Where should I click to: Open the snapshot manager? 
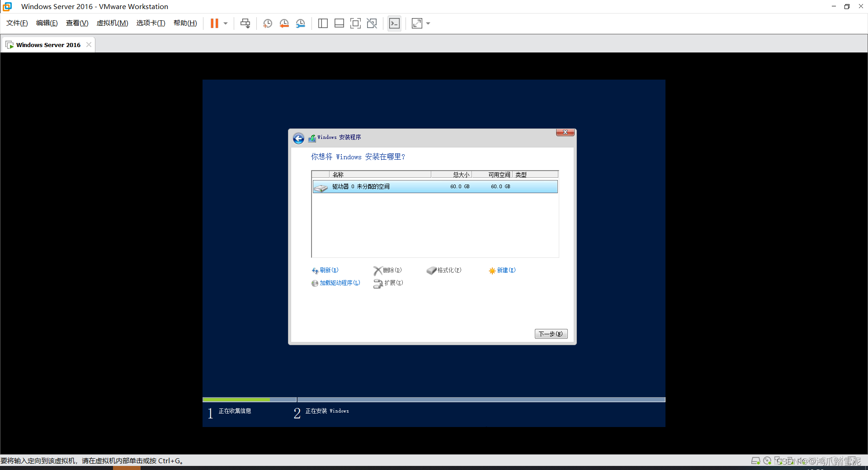coord(301,24)
